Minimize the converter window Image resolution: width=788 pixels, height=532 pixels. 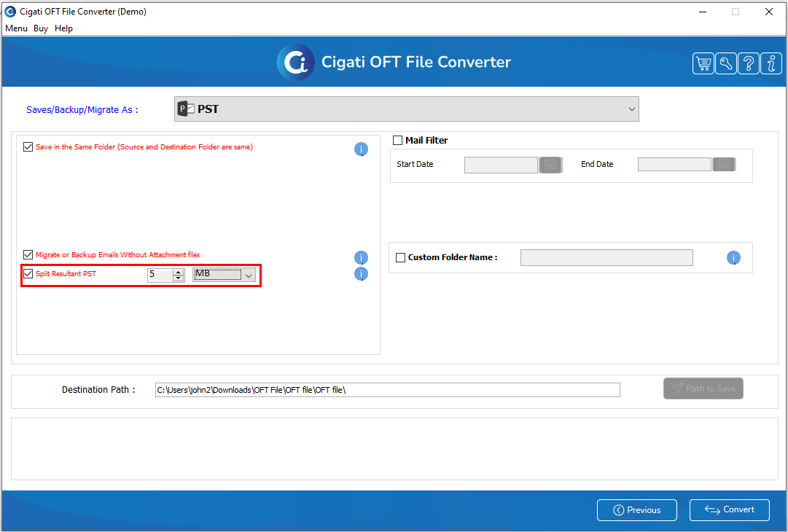(x=703, y=12)
